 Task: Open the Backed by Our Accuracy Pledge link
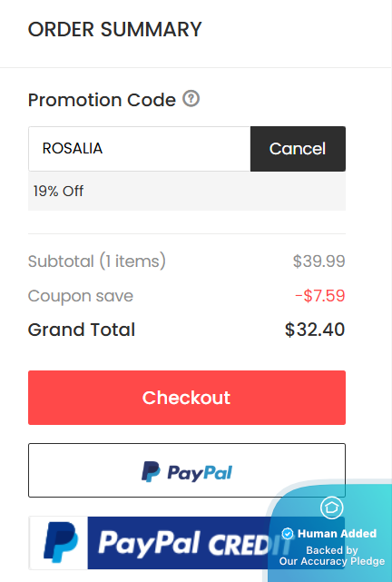tap(332, 556)
